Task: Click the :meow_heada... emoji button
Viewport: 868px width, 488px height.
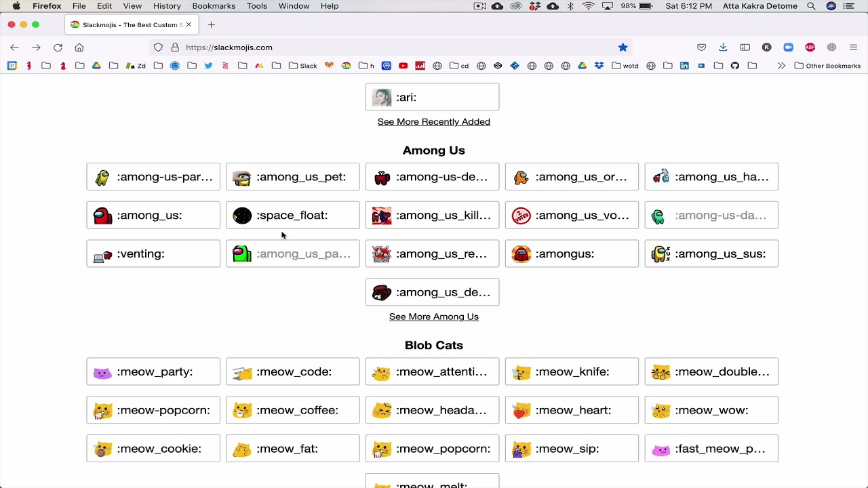Action: (433, 410)
